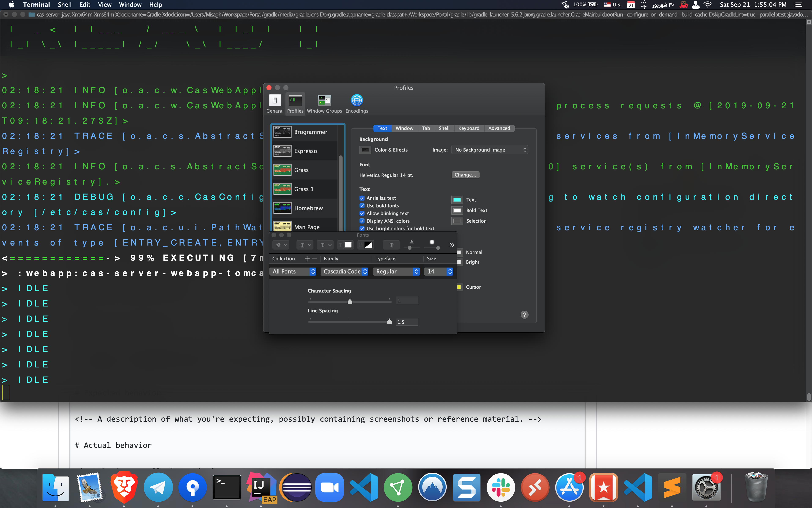Open Telegram from the Dock
The height and width of the screenshot is (508, 812).
point(158,487)
